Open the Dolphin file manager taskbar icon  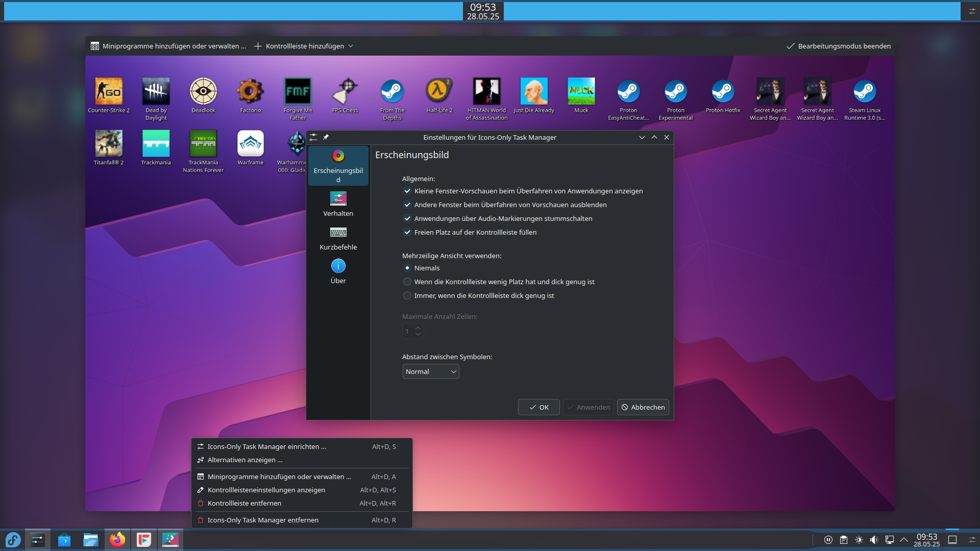91,540
